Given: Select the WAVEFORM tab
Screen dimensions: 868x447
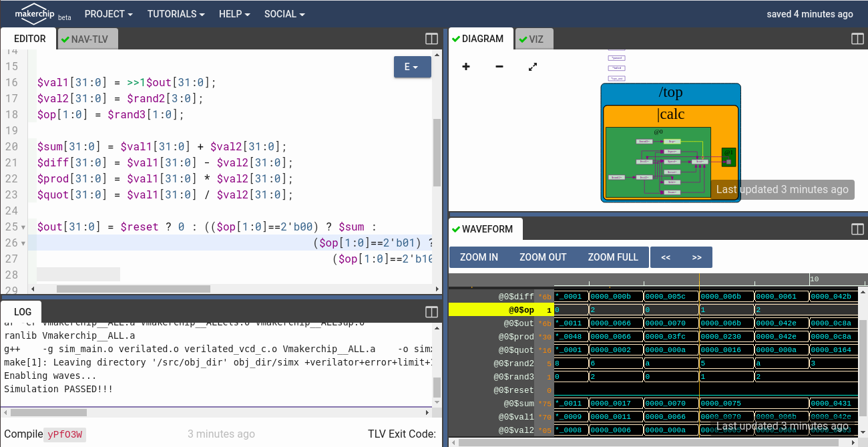Looking at the screenshot, I should click(x=485, y=229).
